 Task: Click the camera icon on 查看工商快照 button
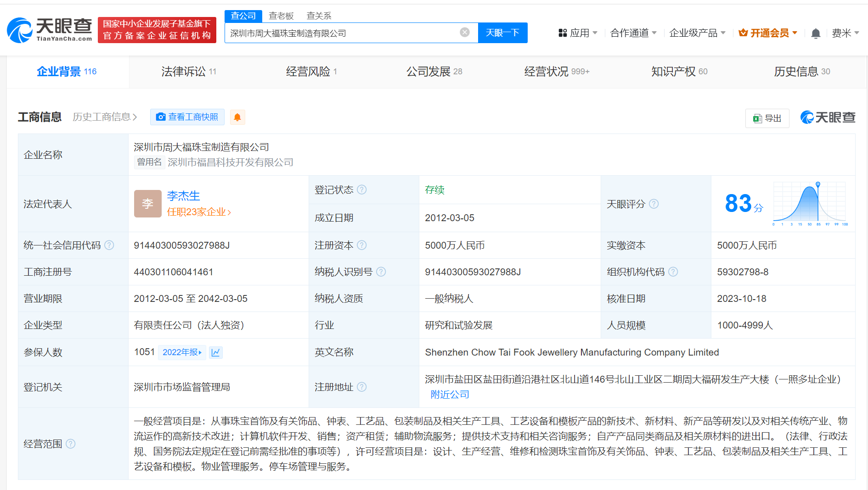(160, 117)
